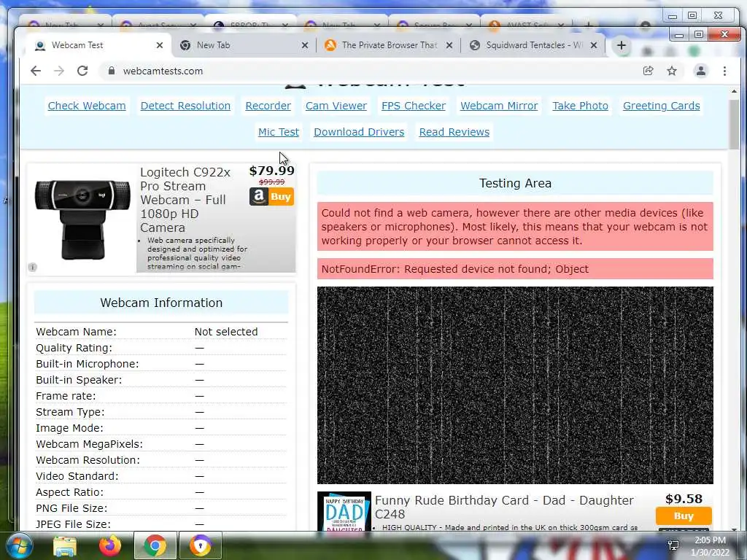This screenshot has width=747, height=560.
Task: Click the Frame rate row label
Action: [66, 396]
